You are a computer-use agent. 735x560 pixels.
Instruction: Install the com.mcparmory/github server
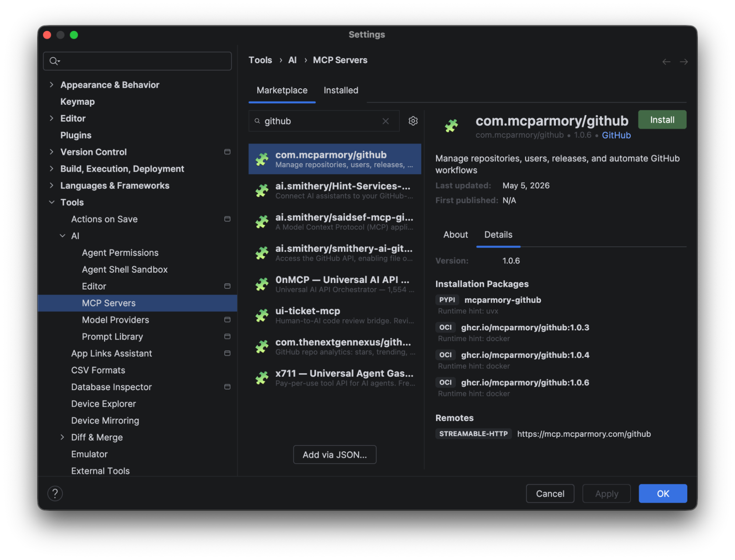click(662, 120)
